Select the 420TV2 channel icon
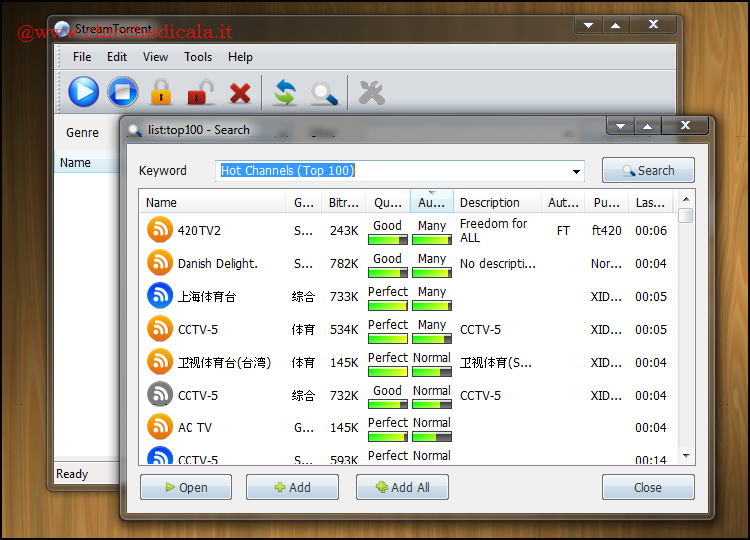 tap(160, 230)
